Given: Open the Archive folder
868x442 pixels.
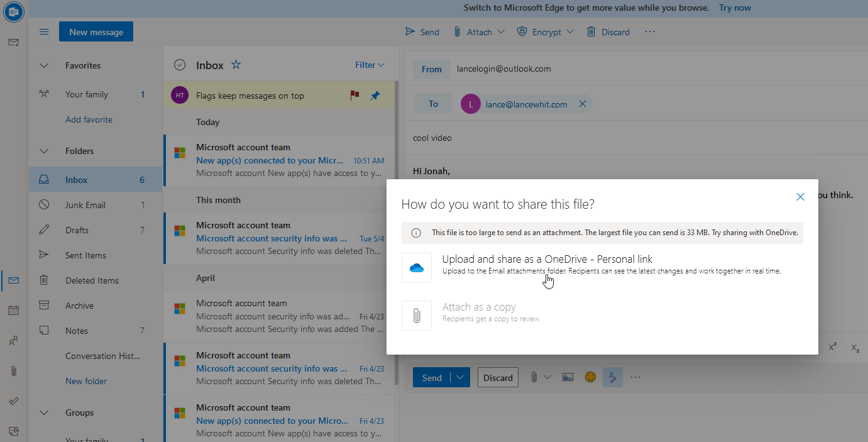Looking at the screenshot, I should coord(96,306).
